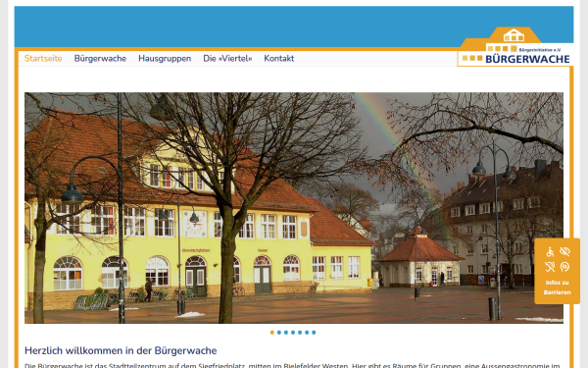Viewport: 588px width, 368px height.
Task: Open the Startseite menu item
Action: 43,59
